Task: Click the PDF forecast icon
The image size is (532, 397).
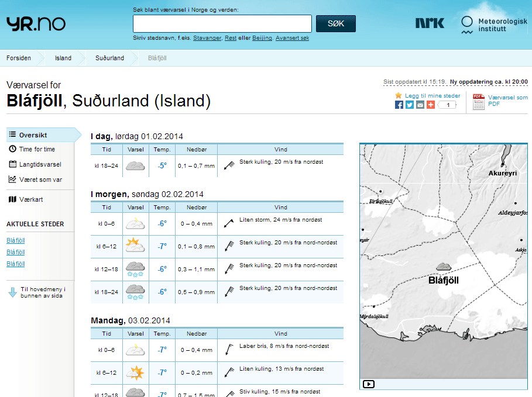Action: click(x=479, y=102)
